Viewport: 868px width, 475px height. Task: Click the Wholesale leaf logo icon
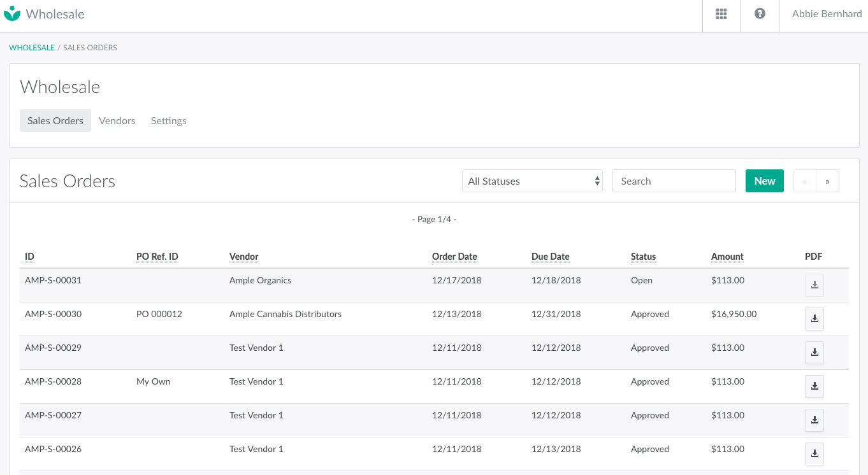click(x=12, y=13)
